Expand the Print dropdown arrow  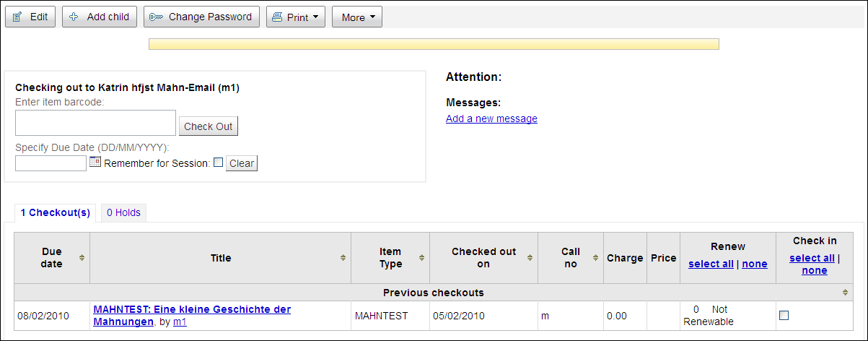(x=316, y=17)
